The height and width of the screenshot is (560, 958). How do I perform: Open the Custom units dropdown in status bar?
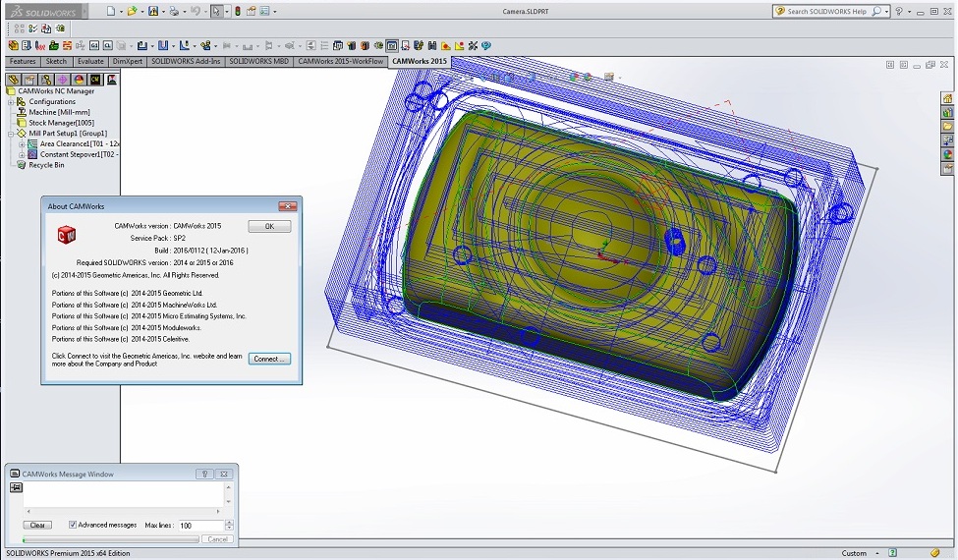[x=877, y=553]
